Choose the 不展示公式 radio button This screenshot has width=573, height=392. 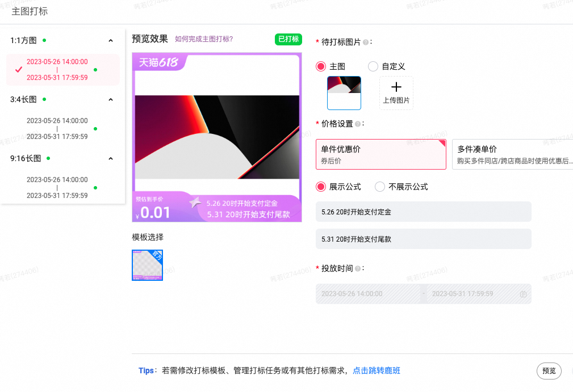click(380, 187)
